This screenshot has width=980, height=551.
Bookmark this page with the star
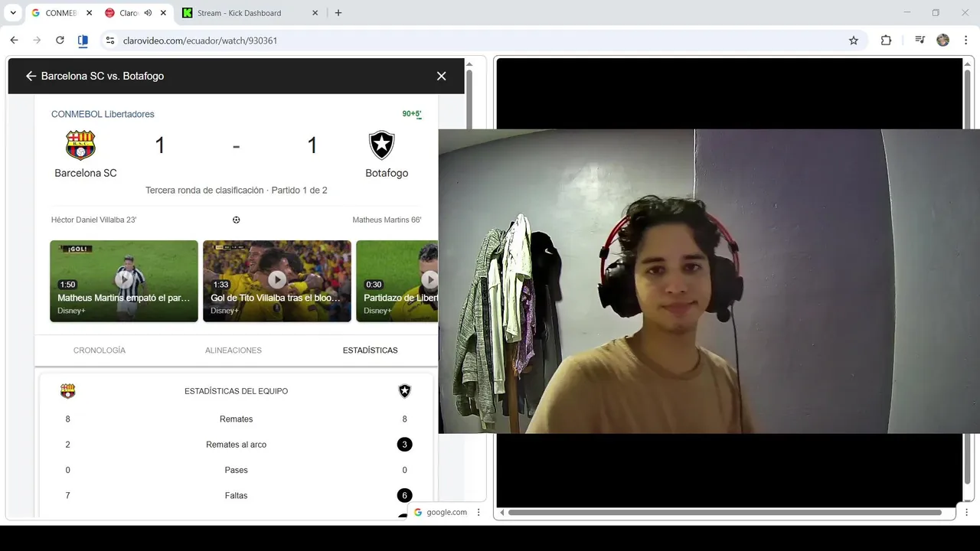(x=854, y=41)
